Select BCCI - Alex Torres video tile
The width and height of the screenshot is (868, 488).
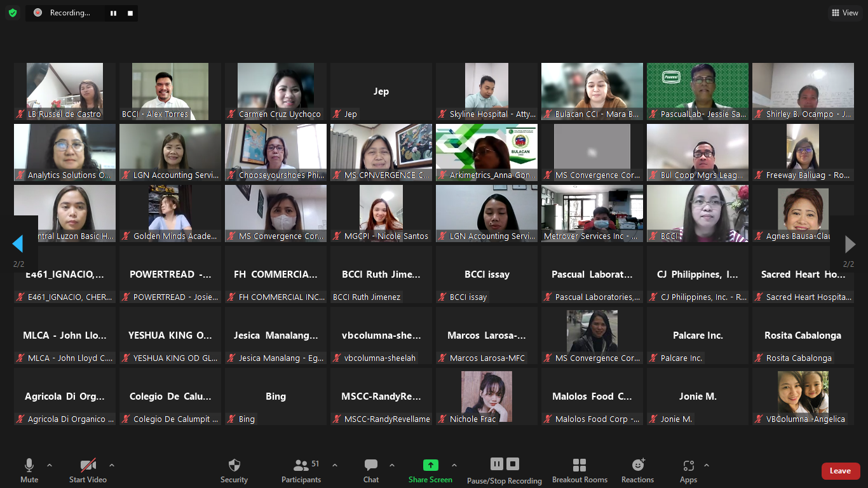click(x=170, y=91)
